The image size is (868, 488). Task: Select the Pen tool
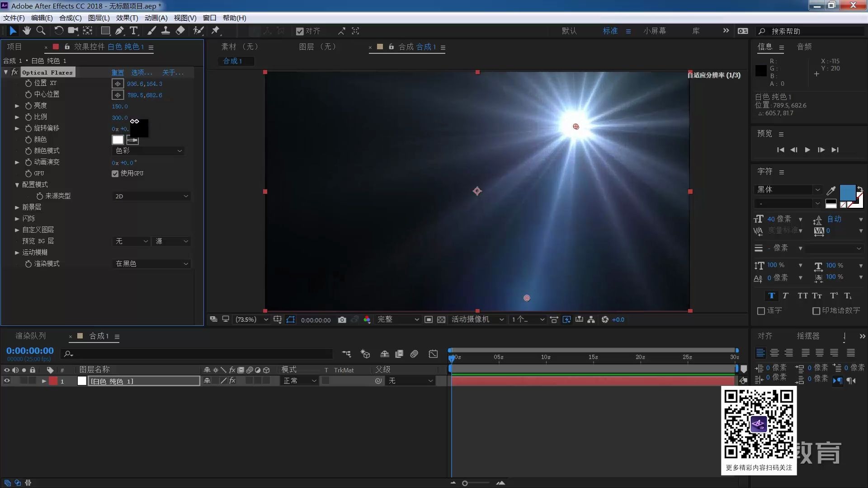pos(119,31)
